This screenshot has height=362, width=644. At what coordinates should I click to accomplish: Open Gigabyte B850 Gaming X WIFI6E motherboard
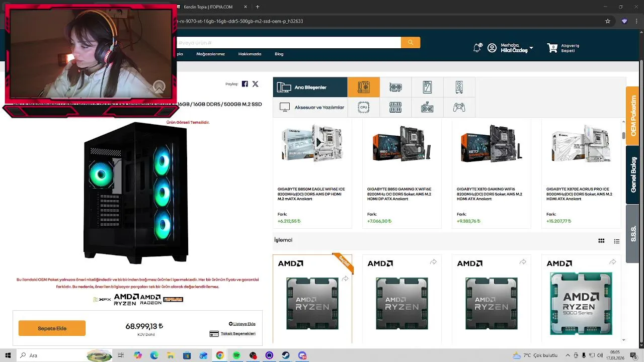point(399,194)
